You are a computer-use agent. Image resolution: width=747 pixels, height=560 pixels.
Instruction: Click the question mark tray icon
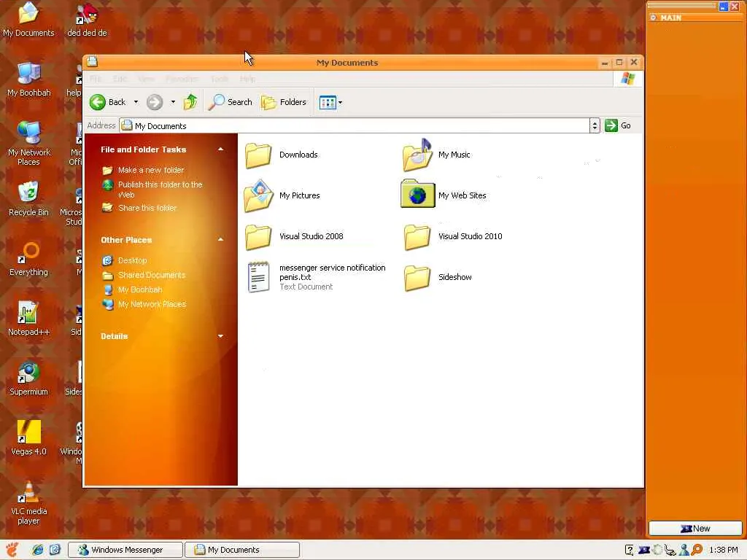629,550
